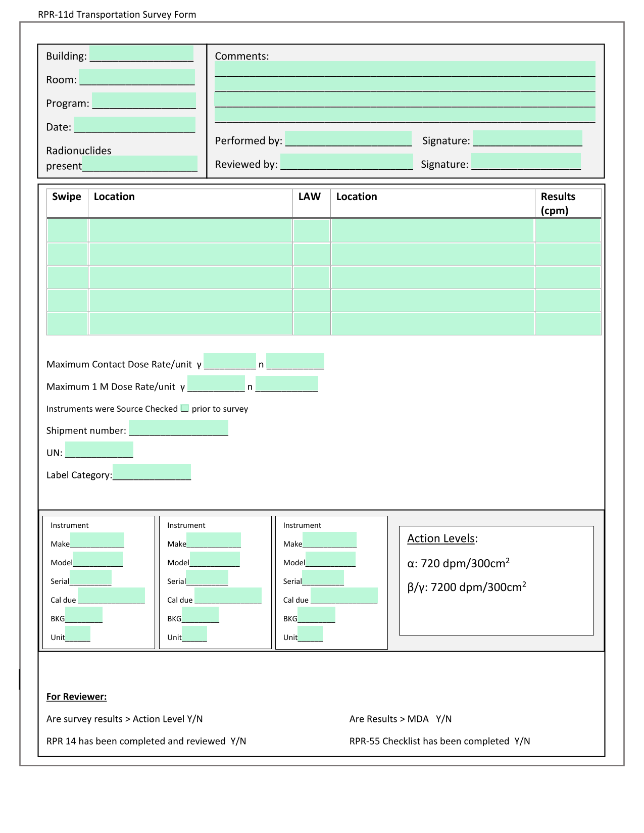Select Cal due field in middle Instrument box
Viewport: 644px width, 833px height.
coord(228,596)
